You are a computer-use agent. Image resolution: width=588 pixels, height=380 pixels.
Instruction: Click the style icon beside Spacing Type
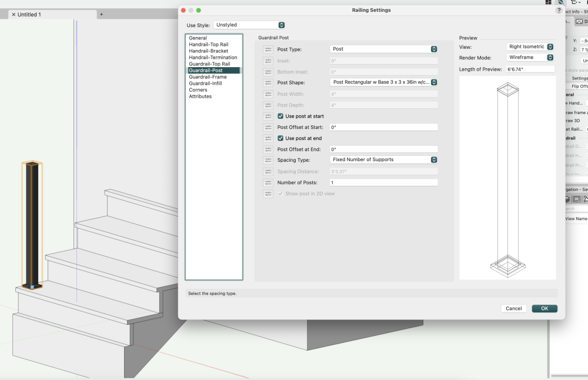pos(268,160)
